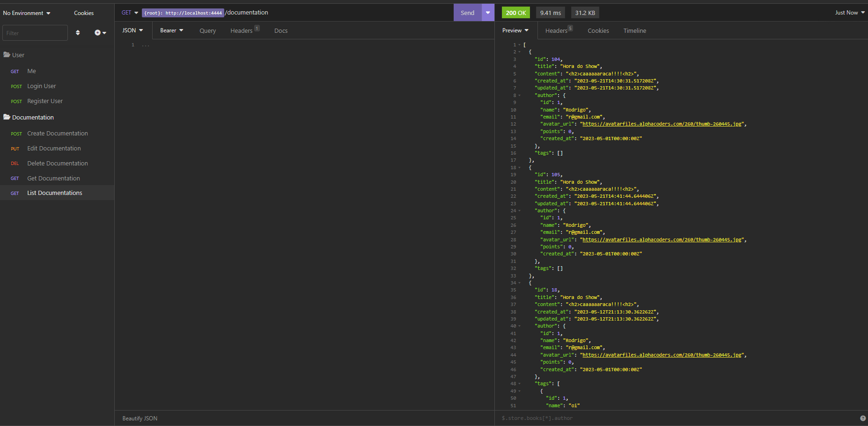Open the request sort order icon
Screen dimensions: 868x426
tap(78, 32)
